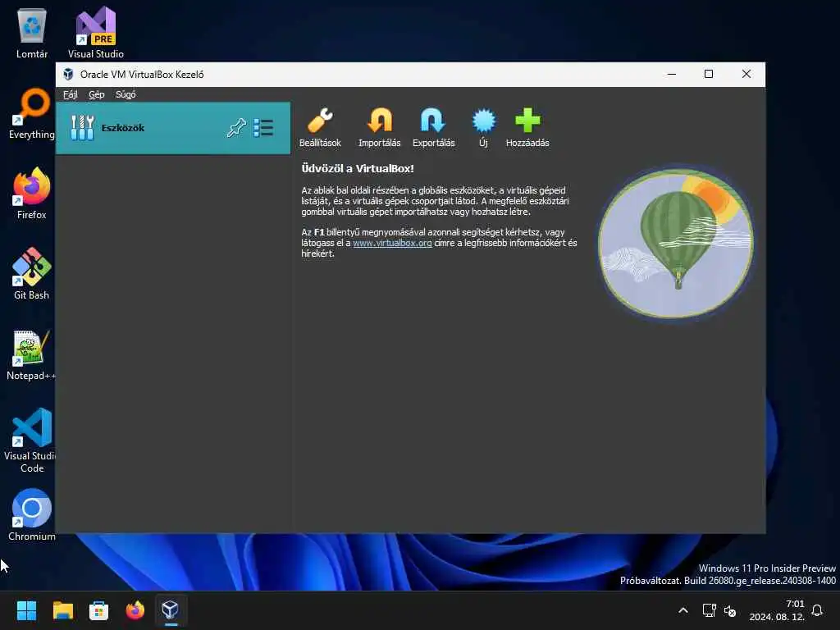Select the Eszközök tools entry
This screenshot has width=840, height=630.
coord(173,128)
